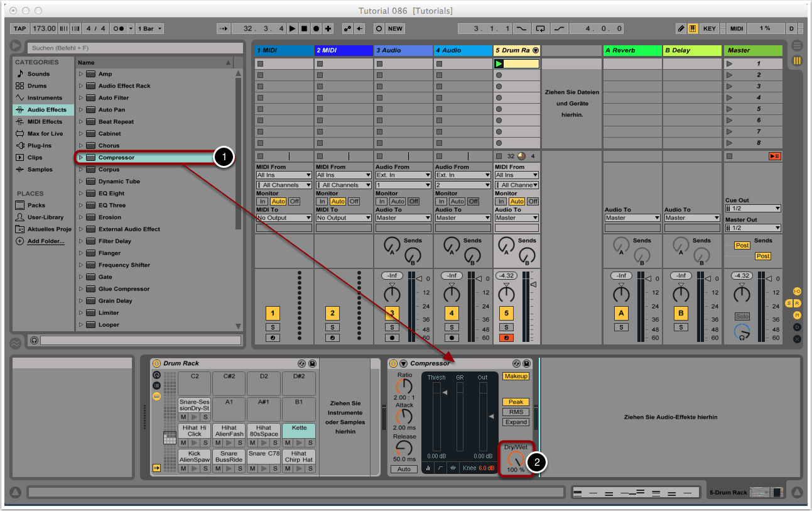Viewport: 812px width, 511px height.
Task: Open the 1 Bar quantization dropdown
Action: pyautogui.click(x=150, y=29)
